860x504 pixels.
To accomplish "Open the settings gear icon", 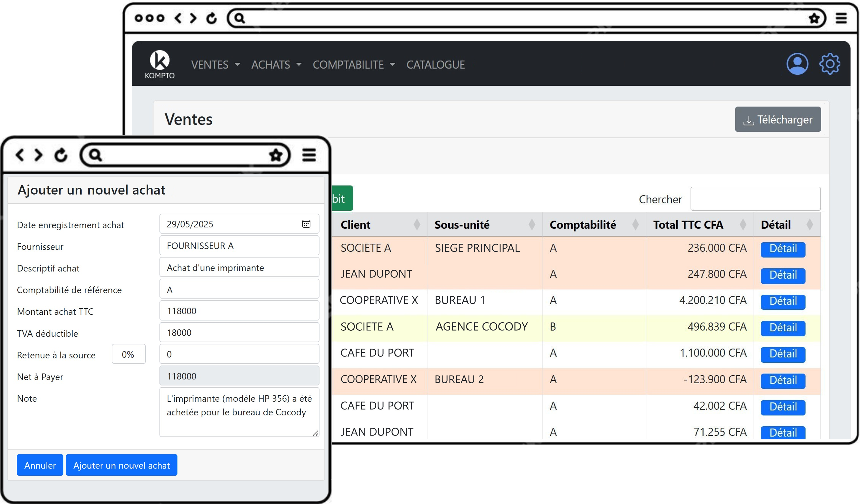I will click(x=830, y=64).
